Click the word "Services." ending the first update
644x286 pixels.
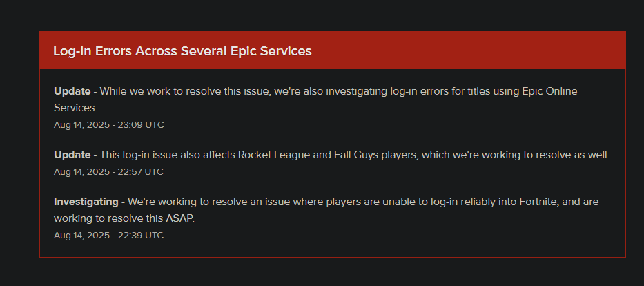tap(76, 108)
